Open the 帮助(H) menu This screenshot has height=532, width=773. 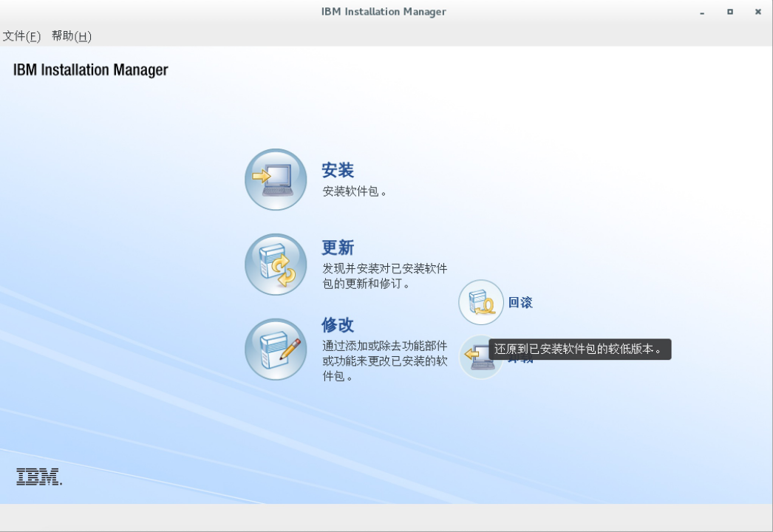pyautogui.click(x=72, y=36)
